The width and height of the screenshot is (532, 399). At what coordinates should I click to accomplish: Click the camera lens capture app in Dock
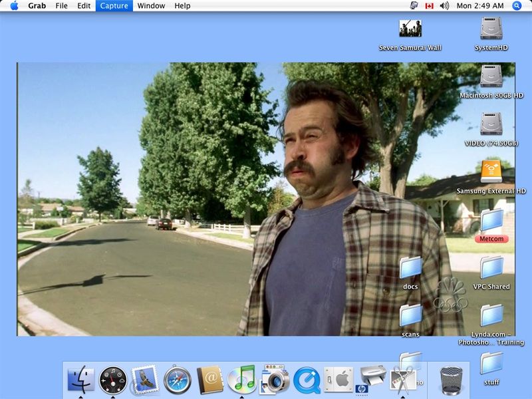coord(274,380)
